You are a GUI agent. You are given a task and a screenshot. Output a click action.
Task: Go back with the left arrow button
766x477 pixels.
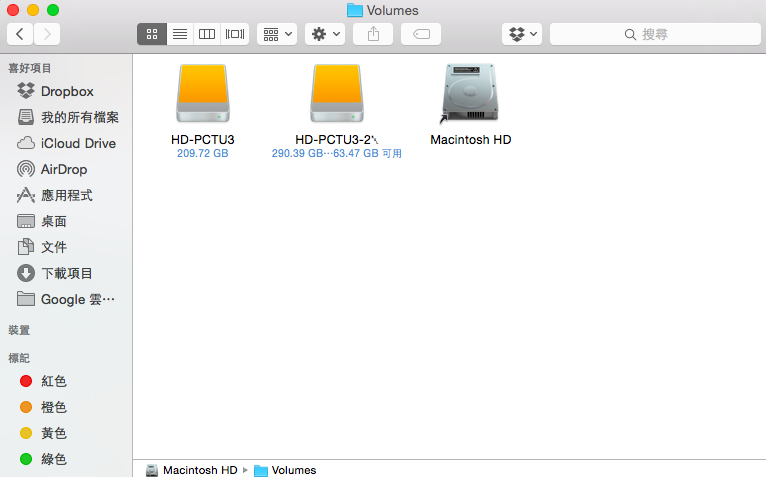[20, 34]
